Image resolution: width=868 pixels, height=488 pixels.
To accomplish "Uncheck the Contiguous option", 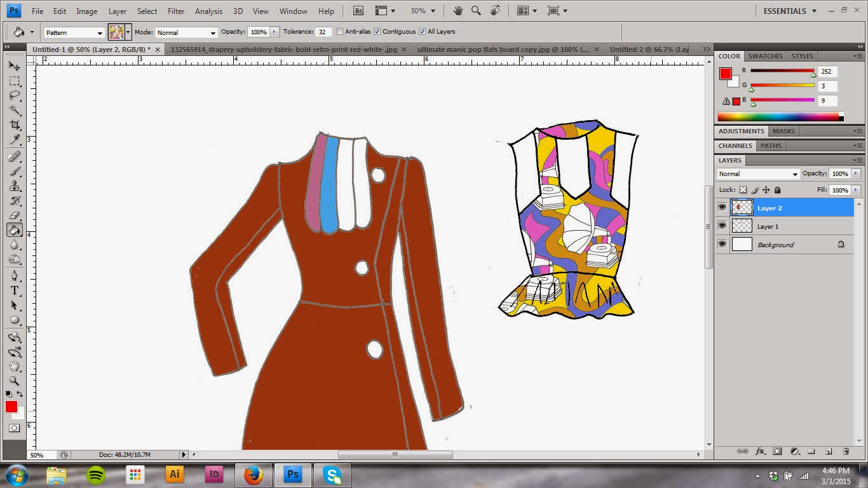I will point(377,32).
